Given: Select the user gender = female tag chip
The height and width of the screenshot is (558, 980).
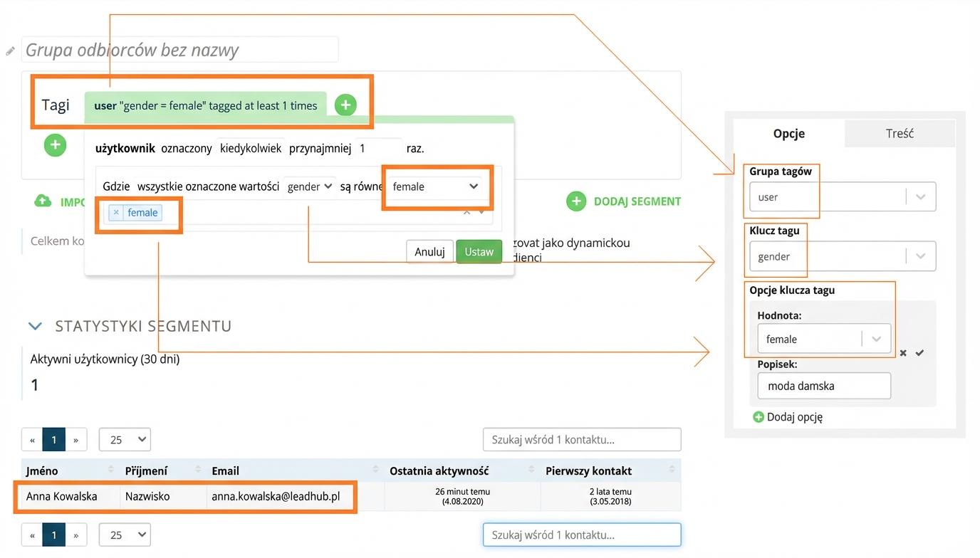Looking at the screenshot, I should pos(206,105).
